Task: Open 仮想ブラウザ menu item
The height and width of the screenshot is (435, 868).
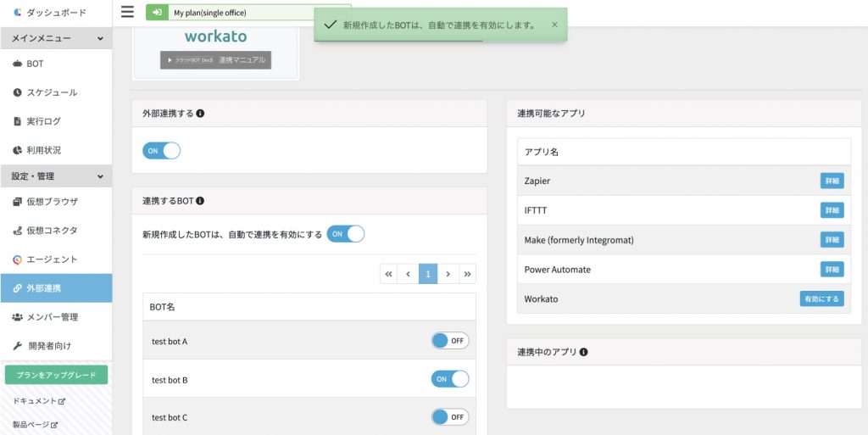Action: tap(56, 202)
